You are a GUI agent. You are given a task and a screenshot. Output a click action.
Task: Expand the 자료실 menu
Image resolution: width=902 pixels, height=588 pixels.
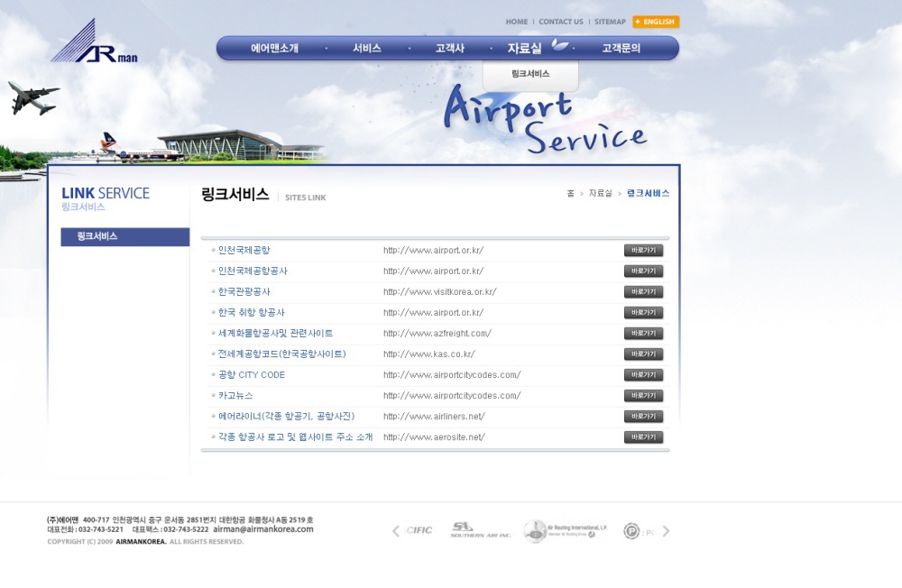pyautogui.click(x=524, y=49)
